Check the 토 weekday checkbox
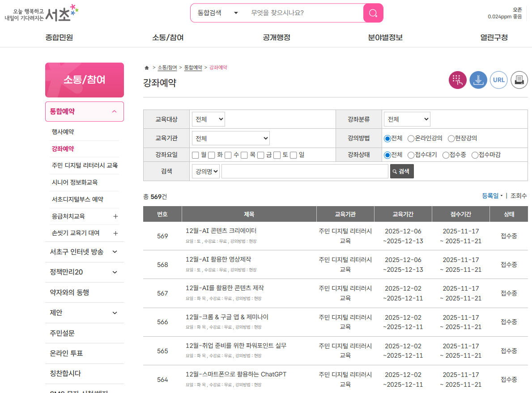Screen dimensions: 532x393 click(277, 155)
